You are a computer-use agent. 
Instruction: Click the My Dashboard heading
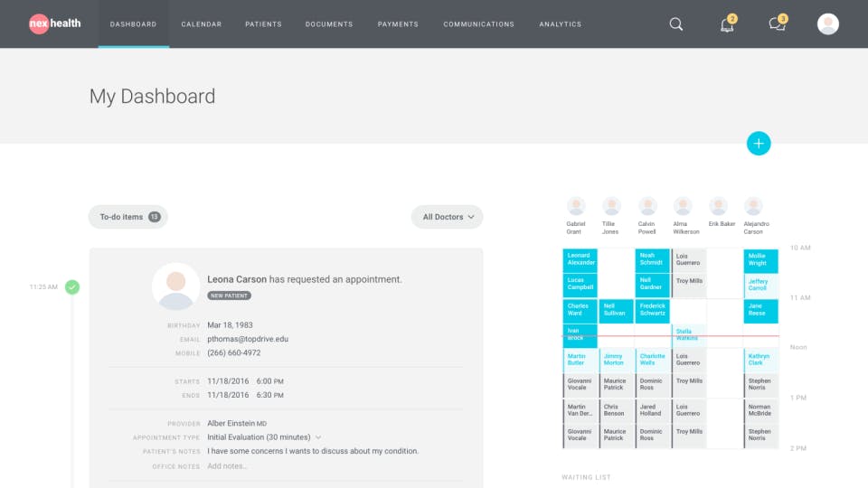(x=152, y=97)
